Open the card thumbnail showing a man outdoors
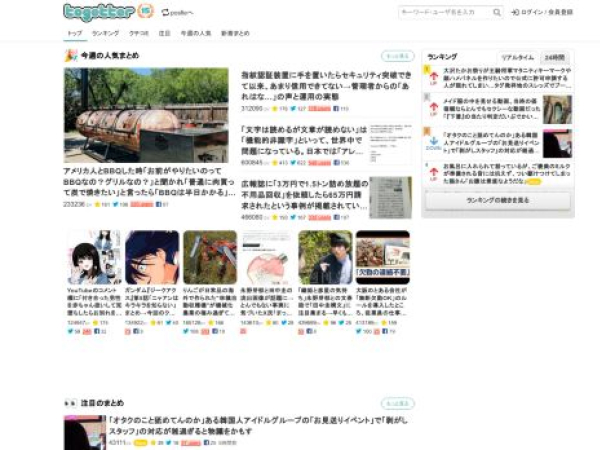The height and width of the screenshot is (450, 600). click(325, 257)
